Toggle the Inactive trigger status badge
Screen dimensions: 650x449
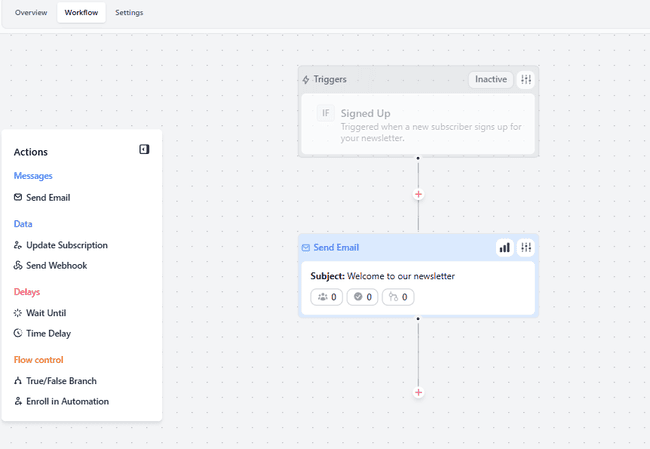(491, 80)
